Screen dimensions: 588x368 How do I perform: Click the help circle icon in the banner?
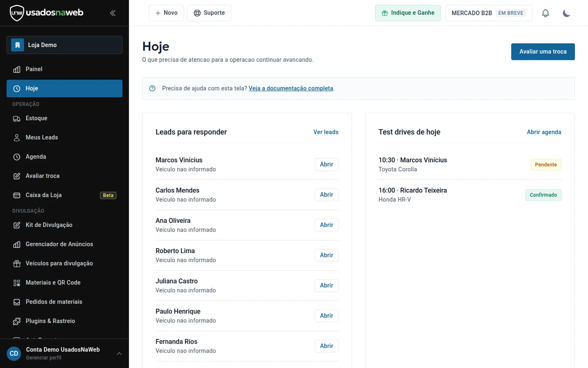(152, 88)
